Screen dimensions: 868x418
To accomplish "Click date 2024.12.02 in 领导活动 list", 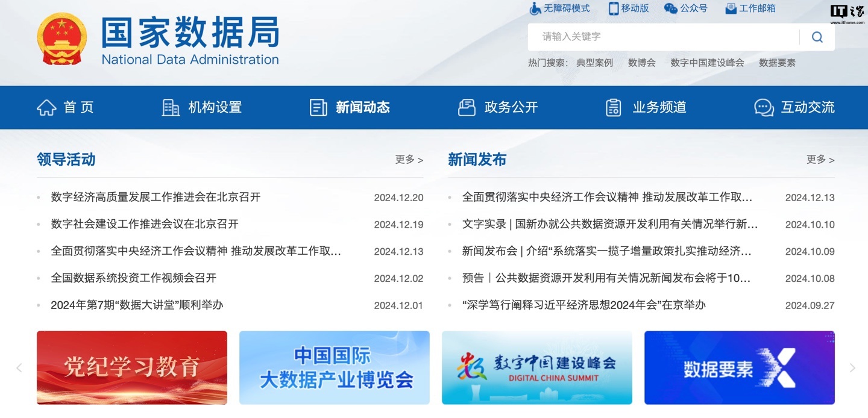I will point(398,278).
